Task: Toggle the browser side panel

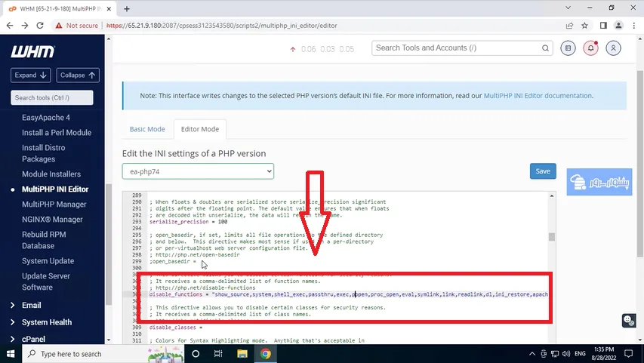Action: coord(603,26)
